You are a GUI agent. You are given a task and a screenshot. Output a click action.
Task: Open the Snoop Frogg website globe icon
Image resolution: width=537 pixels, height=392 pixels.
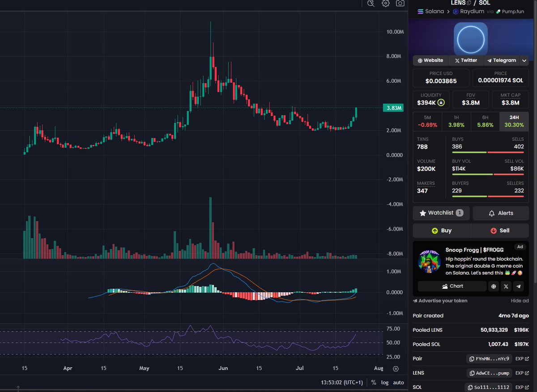point(494,287)
